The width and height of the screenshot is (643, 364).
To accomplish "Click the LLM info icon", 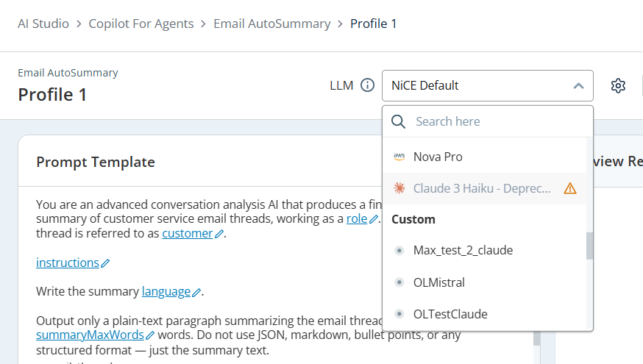I will (x=367, y=85).
